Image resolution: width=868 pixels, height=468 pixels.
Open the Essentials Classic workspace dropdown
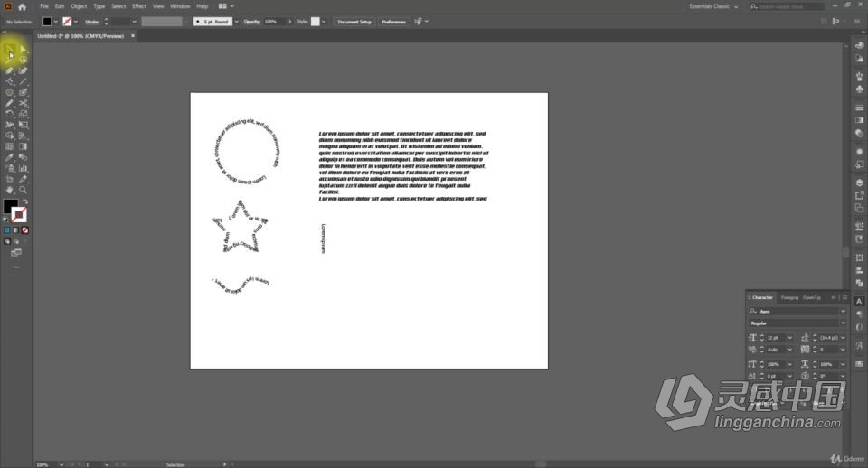coord(714,6)
